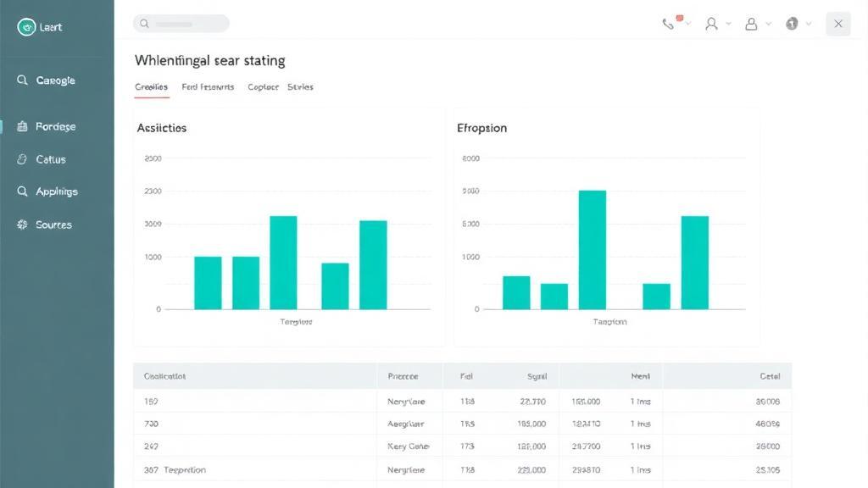Open the Stvles tab
Viewport: 868px width, 488px height.
point(300,87)
